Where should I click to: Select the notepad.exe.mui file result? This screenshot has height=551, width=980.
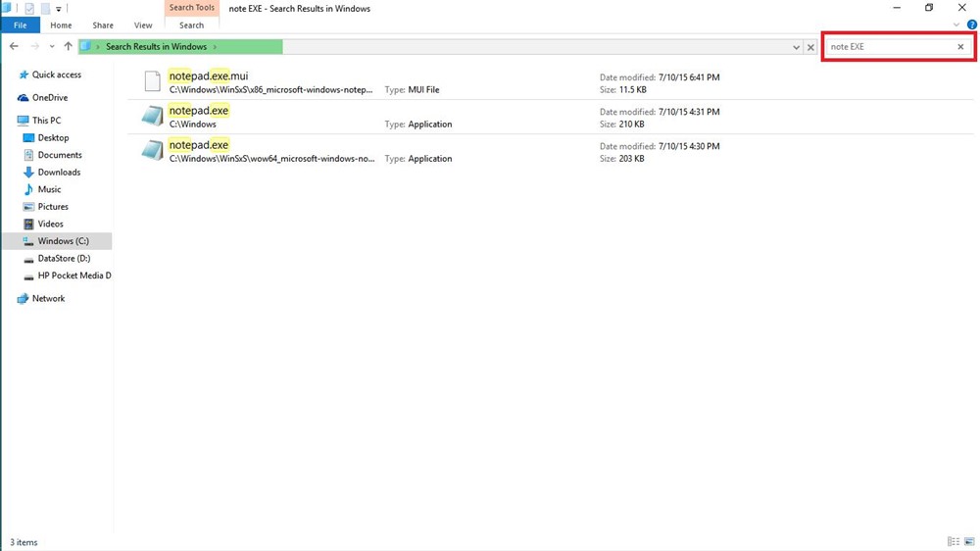[x=550, y=82]
